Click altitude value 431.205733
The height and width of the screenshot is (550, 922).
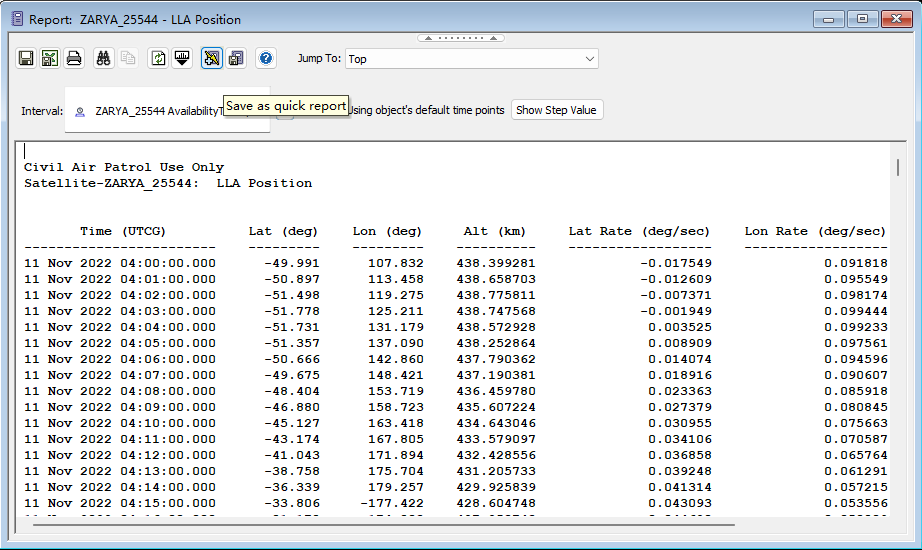tap(496, 471)
